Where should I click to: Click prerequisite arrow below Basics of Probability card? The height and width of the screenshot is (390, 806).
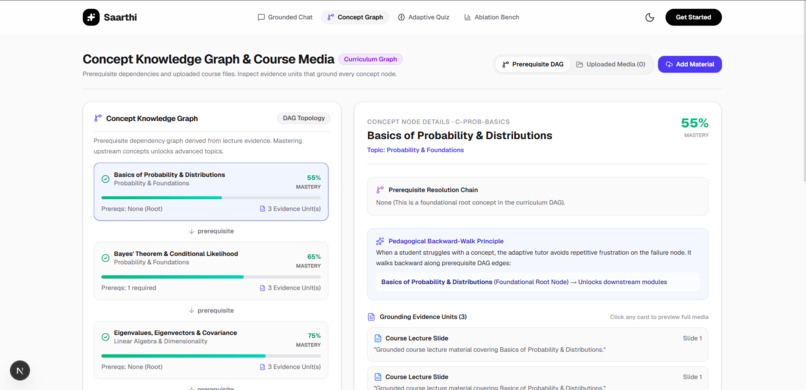(191, 232)
